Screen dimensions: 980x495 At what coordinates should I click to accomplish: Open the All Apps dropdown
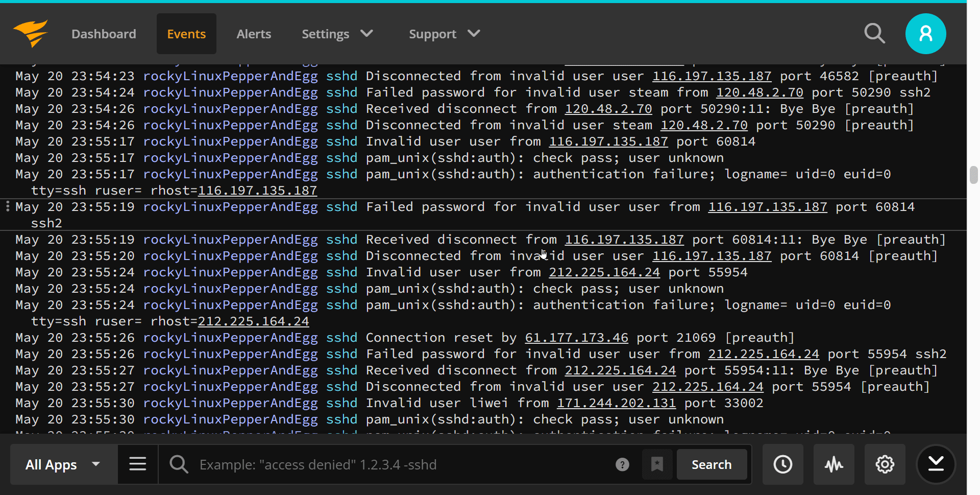[x=63, y=464]
